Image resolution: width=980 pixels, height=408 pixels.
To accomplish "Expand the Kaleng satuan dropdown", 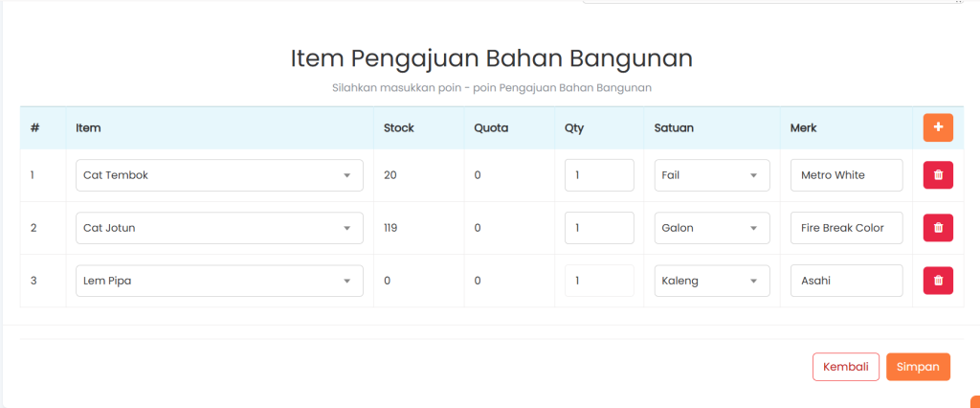I will pos(712,281).
